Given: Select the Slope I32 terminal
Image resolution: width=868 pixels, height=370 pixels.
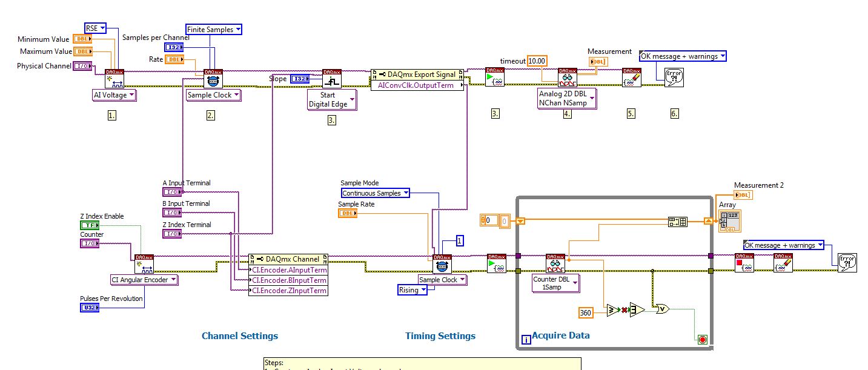Looking at the screenshot, I should (x=299, y=79).
